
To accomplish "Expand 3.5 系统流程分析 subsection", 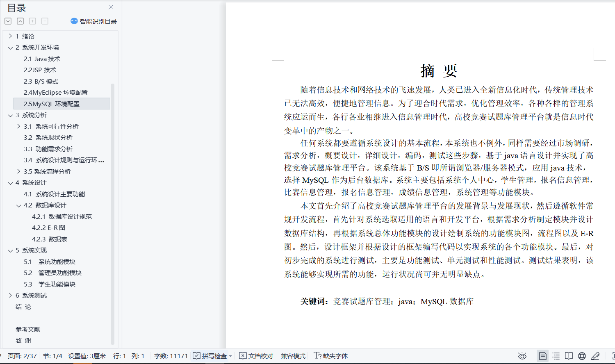I will 18,171.
